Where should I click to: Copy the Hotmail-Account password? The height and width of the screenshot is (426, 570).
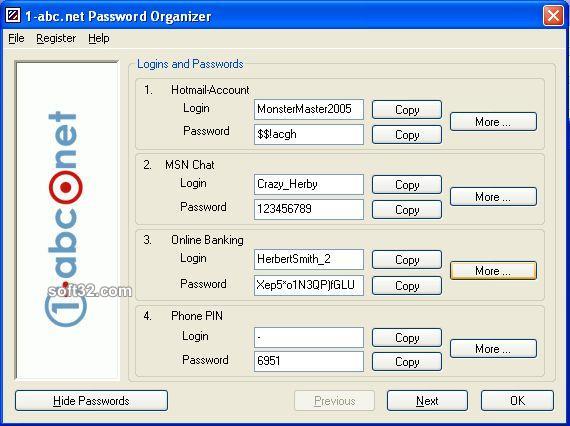coord(407,135)
